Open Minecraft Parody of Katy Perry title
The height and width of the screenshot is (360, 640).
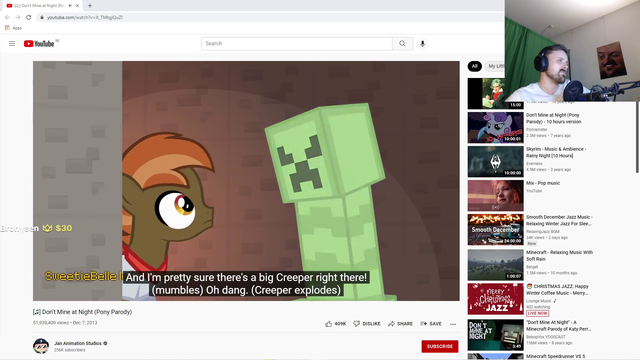[558, 325]
